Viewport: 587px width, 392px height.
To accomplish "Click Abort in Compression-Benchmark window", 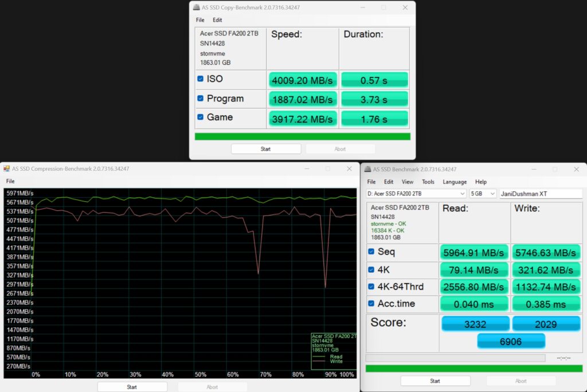I will (212, 387).
